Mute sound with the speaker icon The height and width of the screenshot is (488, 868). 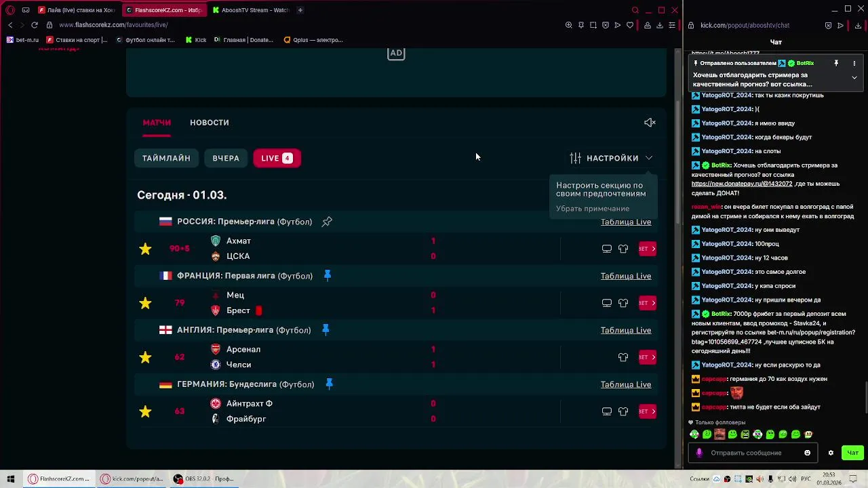[x=650, y=123]
